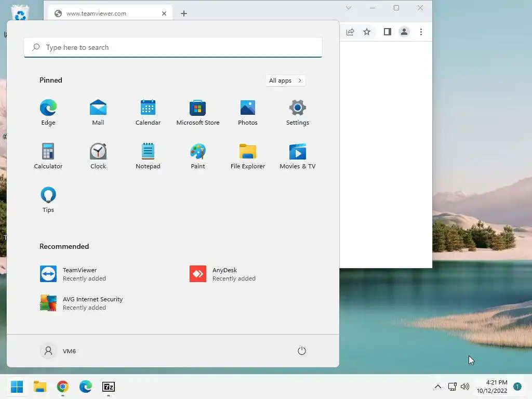Bookmark this page with the star icon
532x399 pixels.
coord(367,32)
